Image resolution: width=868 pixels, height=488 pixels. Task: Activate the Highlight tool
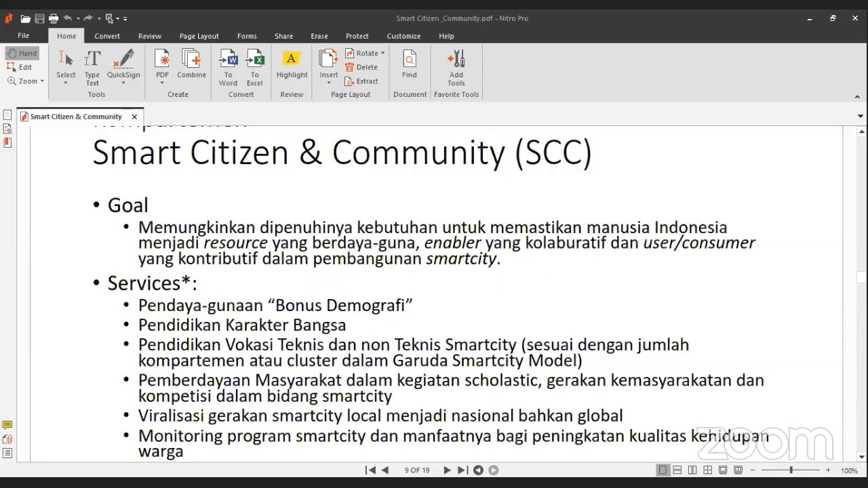(x=292, y=64)
